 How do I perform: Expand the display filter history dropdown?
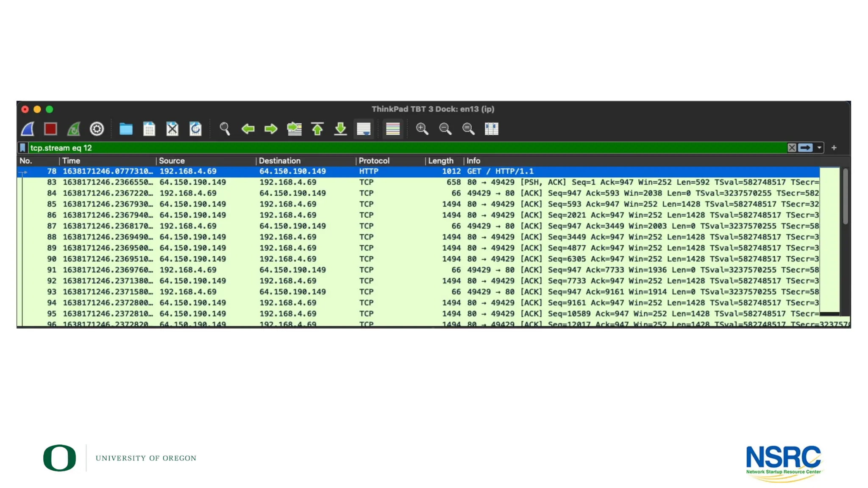click(x=819, y=148)
